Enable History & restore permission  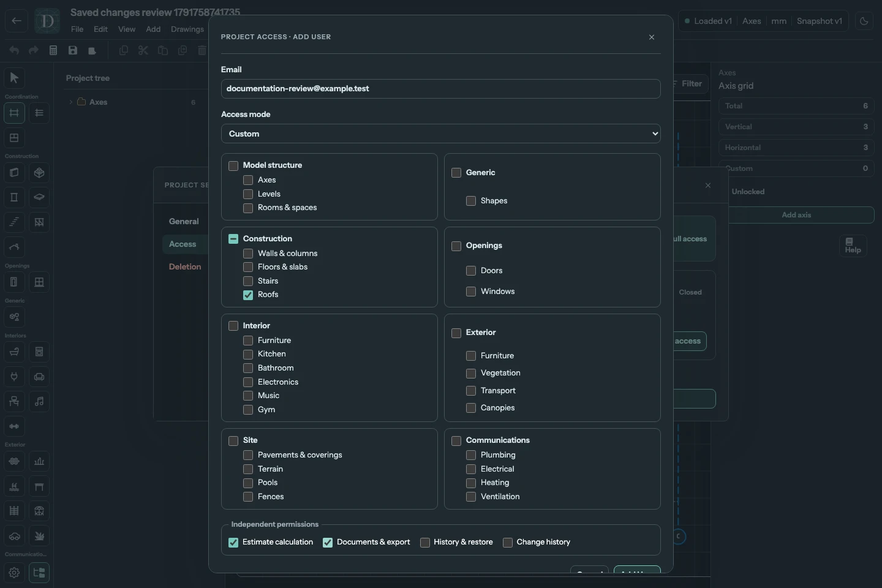pyautogui.click(x=425, y=542)
